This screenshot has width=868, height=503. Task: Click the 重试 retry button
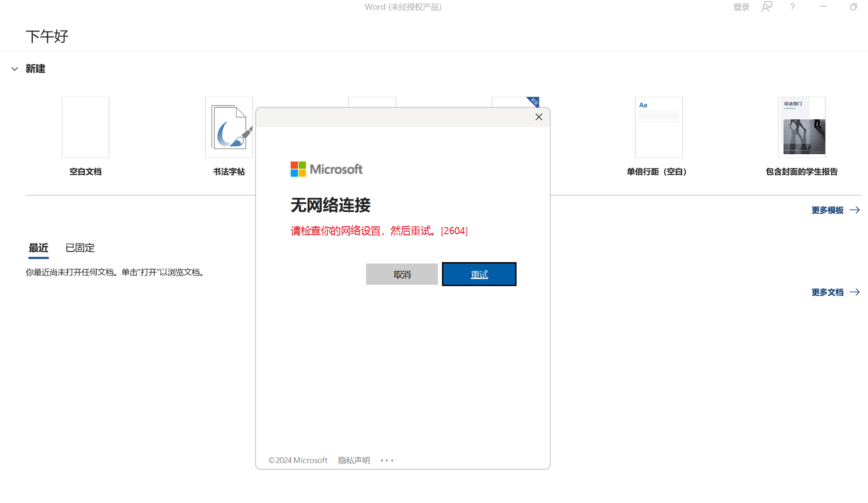(479, 274)
